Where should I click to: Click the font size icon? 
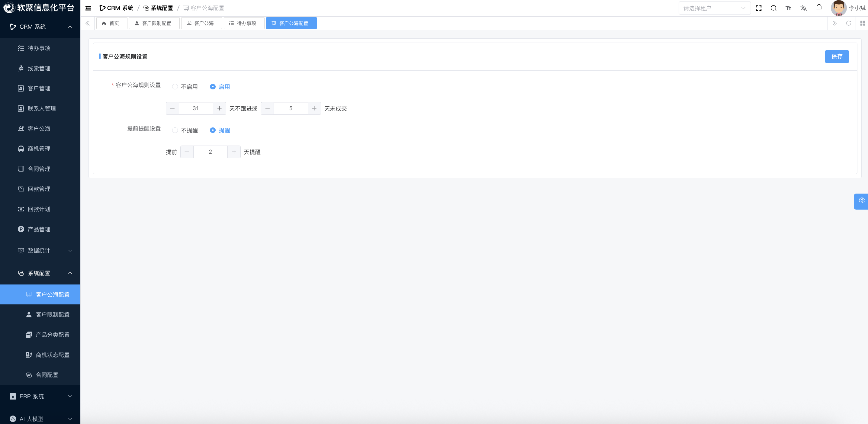click(788, 8)
